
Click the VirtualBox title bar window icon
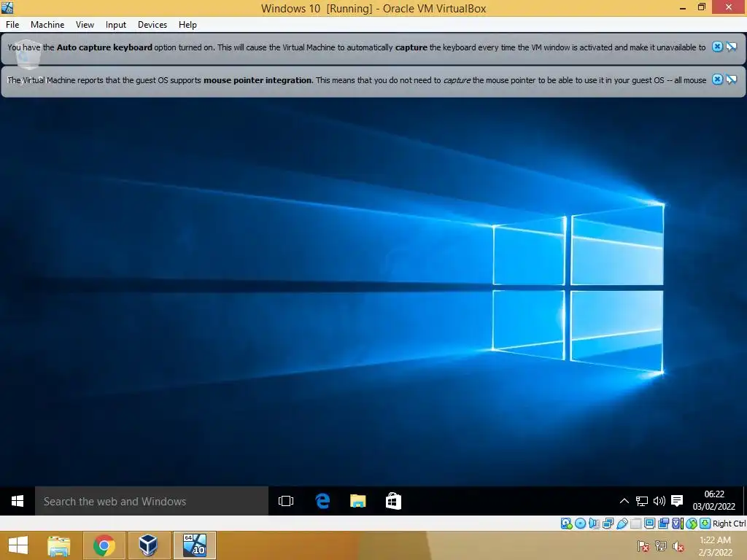[7, 7]
